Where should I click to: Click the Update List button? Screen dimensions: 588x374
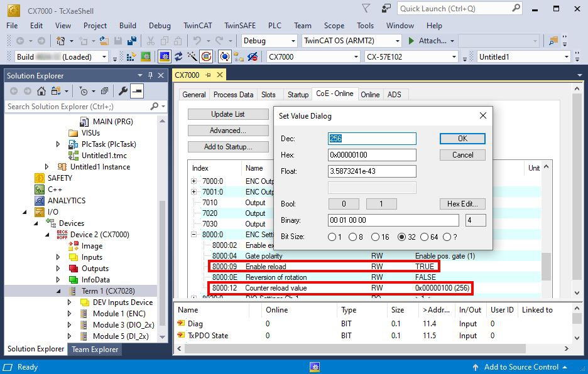point(228,114)
